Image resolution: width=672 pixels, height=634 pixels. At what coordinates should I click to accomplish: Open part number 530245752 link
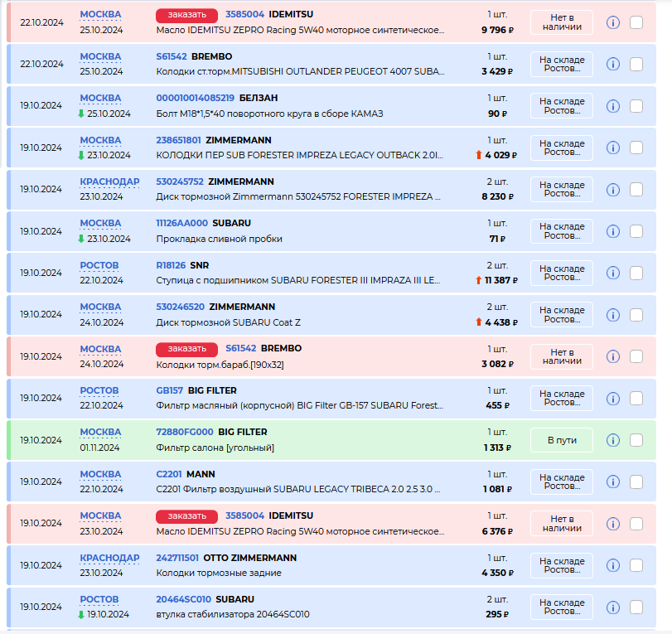[180, 181]
